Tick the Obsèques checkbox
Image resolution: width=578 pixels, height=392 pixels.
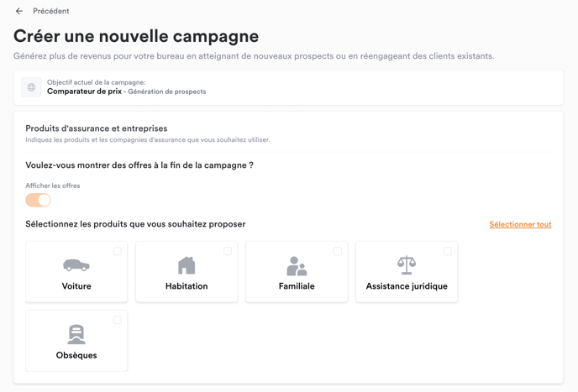coord(118,320)
